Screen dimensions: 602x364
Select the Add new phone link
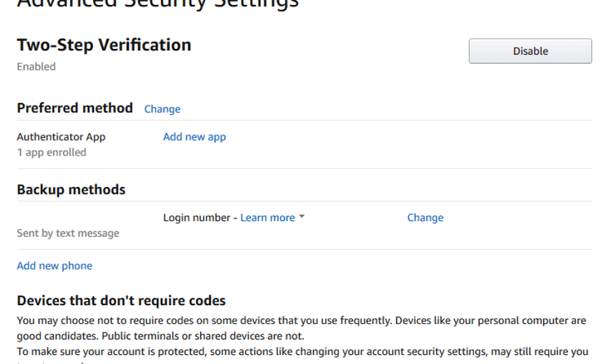point(55,266)
